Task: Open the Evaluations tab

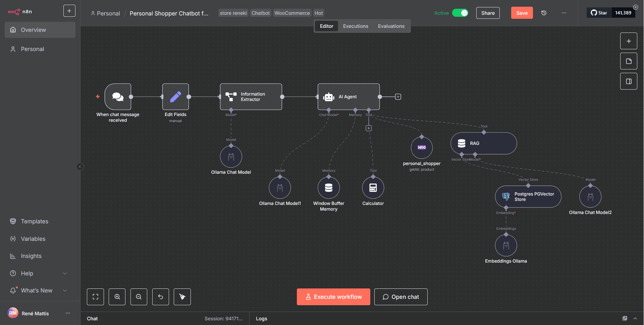Action: tap(391, 26)
